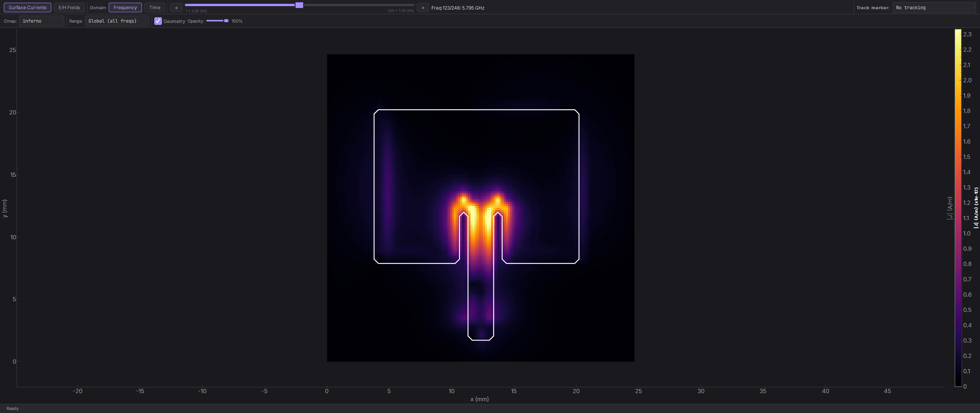Select the Frequency domain button
The width and height of the screenshot is (980, 413).
(x=125, y=8)
